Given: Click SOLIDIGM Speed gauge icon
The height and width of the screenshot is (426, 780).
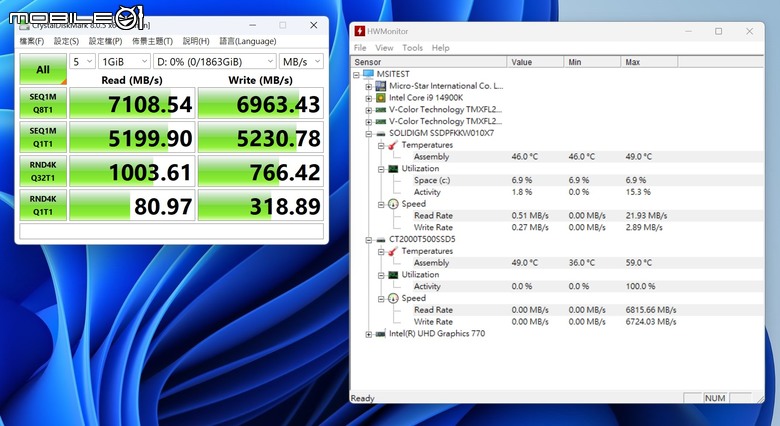Looking at the screenshot, I should 393,204.
